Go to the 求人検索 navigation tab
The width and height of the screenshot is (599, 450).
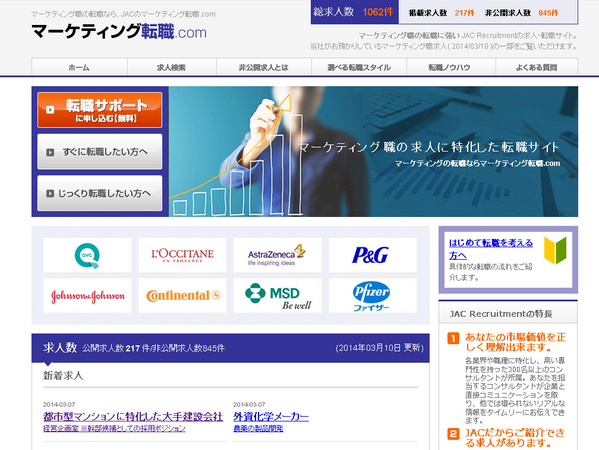tap(172, 67)
